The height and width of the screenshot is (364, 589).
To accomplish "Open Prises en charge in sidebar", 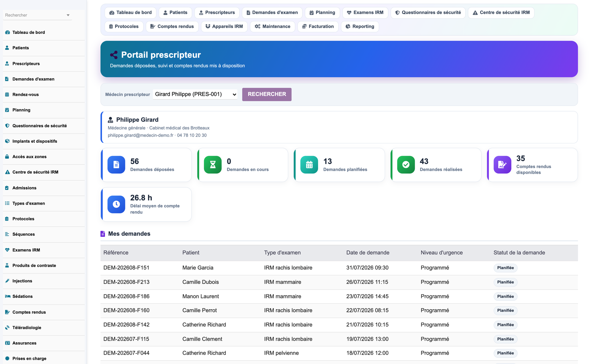I will pos(44,358).
